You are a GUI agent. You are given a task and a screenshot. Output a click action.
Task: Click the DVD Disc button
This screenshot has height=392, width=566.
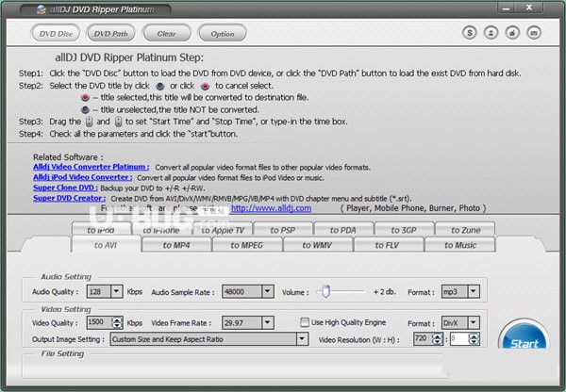pos(56,34)
